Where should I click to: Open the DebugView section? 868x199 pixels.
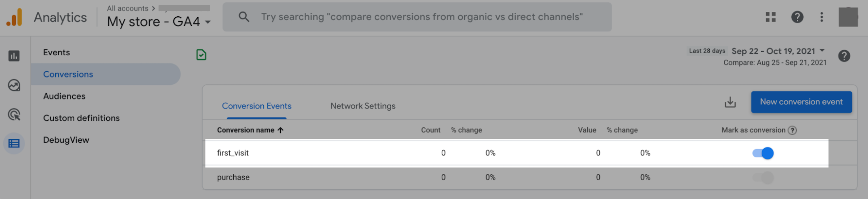pos(66,140)
